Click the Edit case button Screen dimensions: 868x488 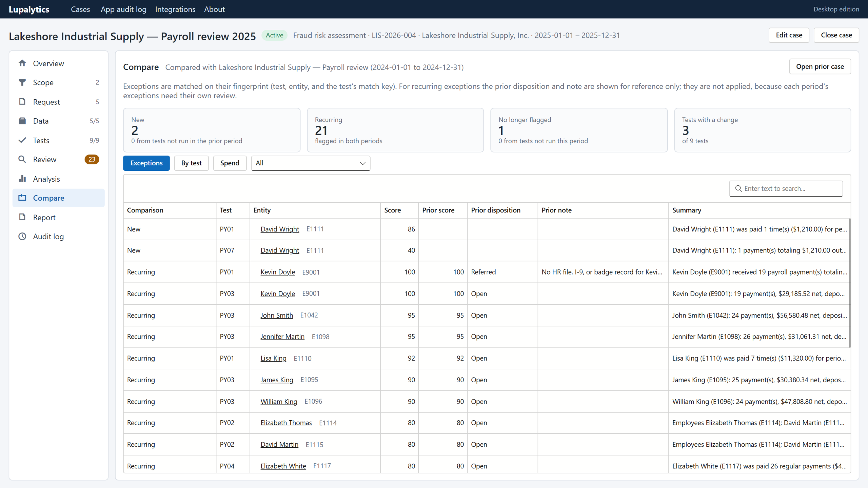[x=789, y=35]
